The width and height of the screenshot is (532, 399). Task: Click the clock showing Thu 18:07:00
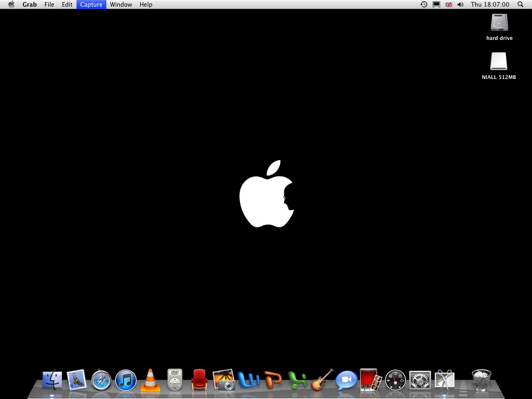490,4
